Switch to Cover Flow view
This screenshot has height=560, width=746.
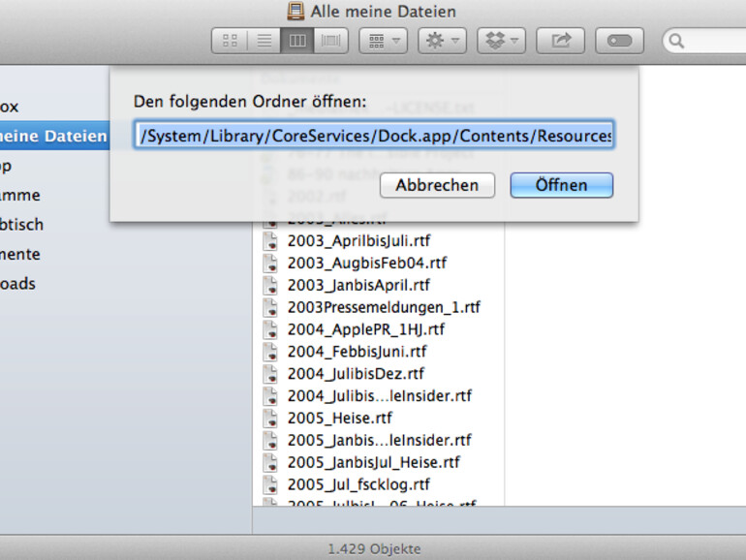[x=330, y=41]
